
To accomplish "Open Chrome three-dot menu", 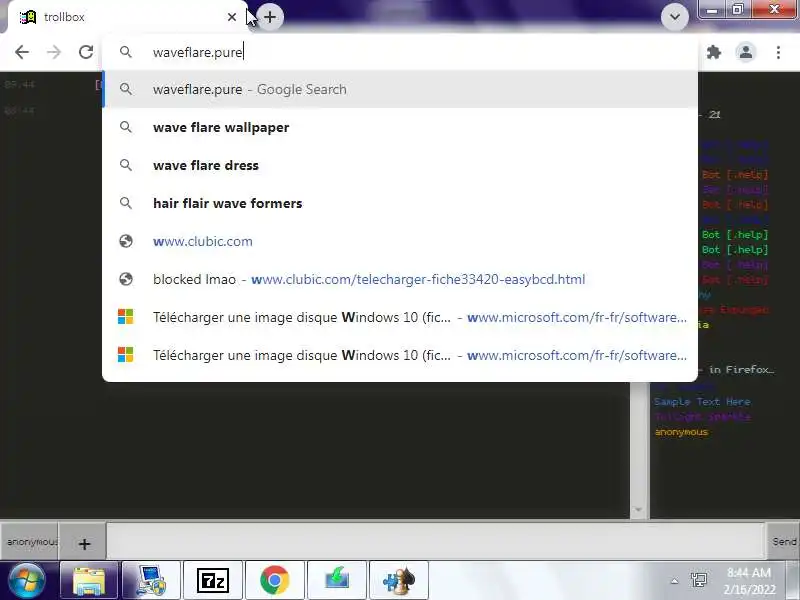I will tap(778, 52).
